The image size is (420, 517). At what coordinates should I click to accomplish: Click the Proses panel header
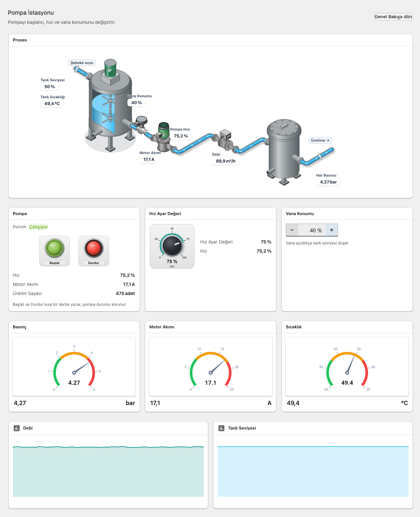(211, 40)
